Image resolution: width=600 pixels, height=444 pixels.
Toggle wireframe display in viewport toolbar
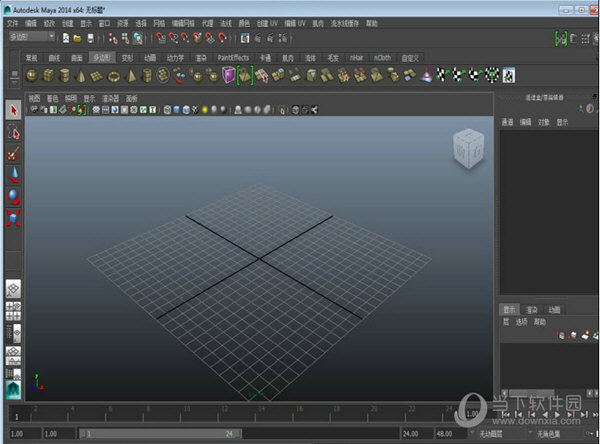(x=167, y=110)
